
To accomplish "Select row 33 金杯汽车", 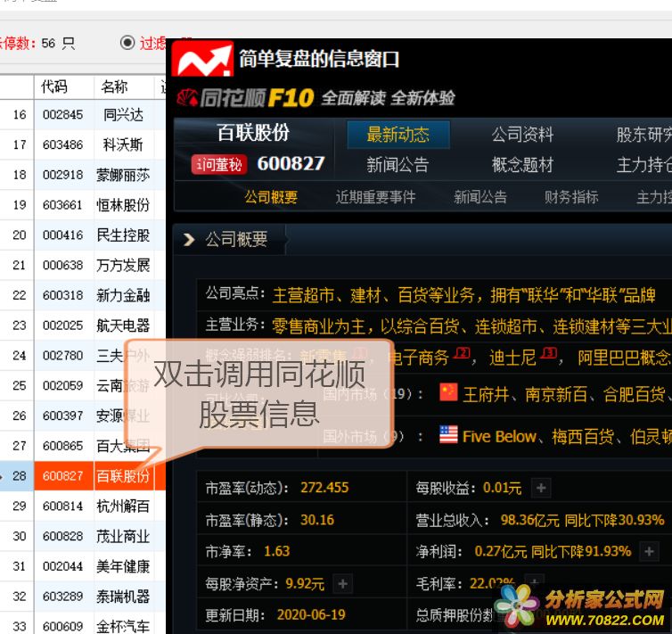I will 83,624.
